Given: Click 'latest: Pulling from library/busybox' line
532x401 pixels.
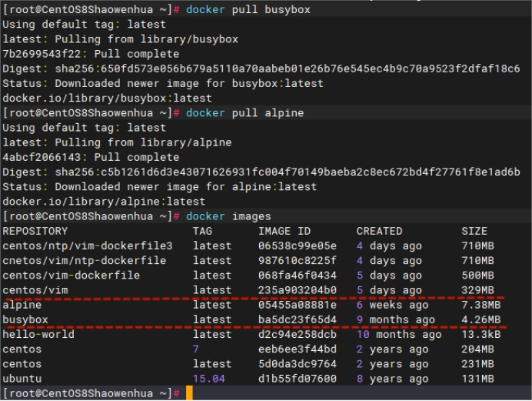Looking at the screenshot, I should click(x=121, y=39).
